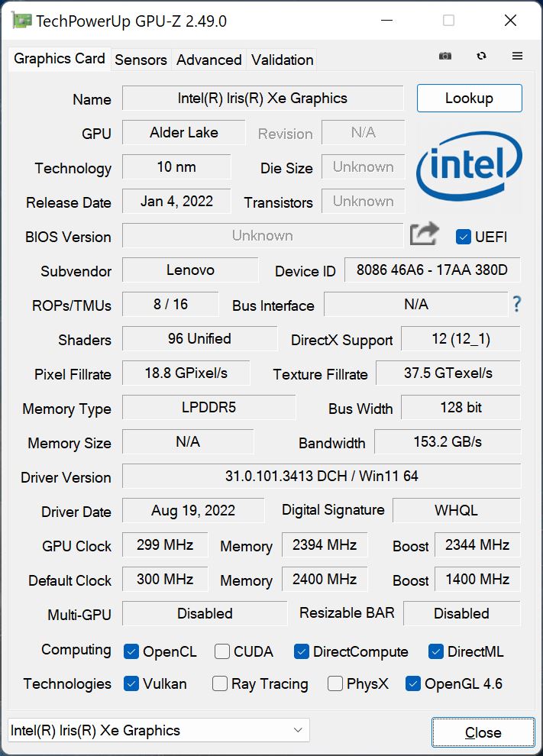
Task: Toggle the UEFI checkbox
Action: click(463, 237)
